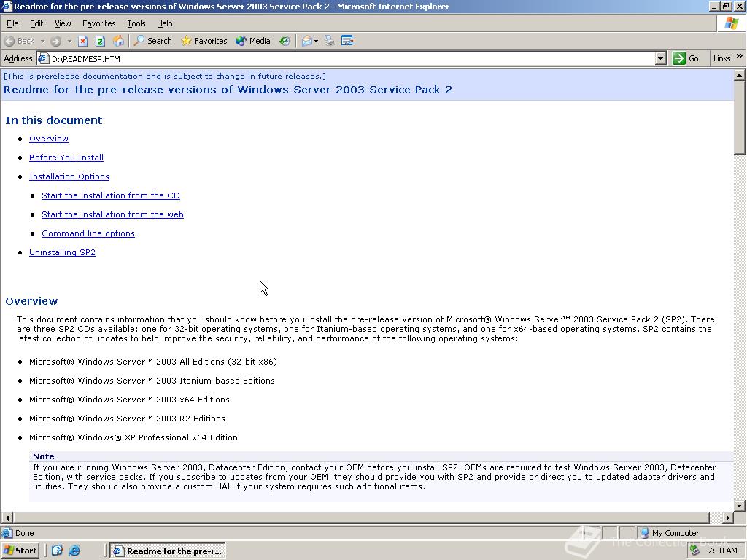Click the Windows logo throbber
747x560 pixels.
731,23
